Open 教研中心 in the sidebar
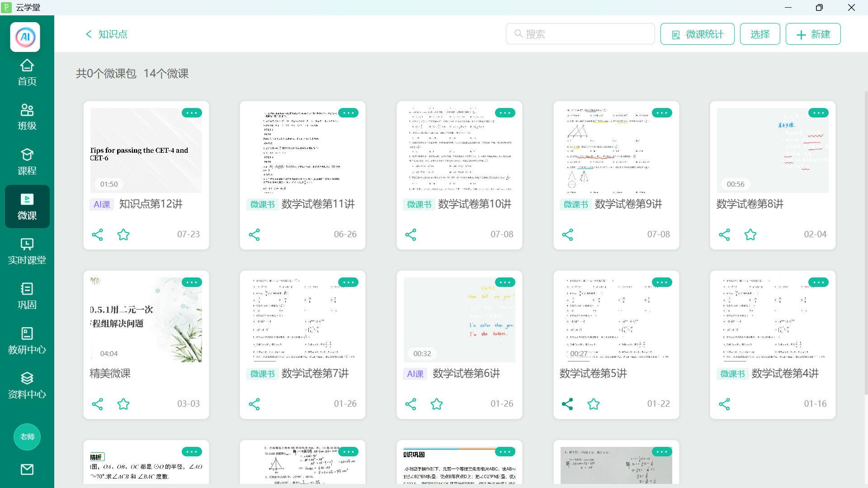The height and width of the screenshot is (488, 868). click(27, 341)
